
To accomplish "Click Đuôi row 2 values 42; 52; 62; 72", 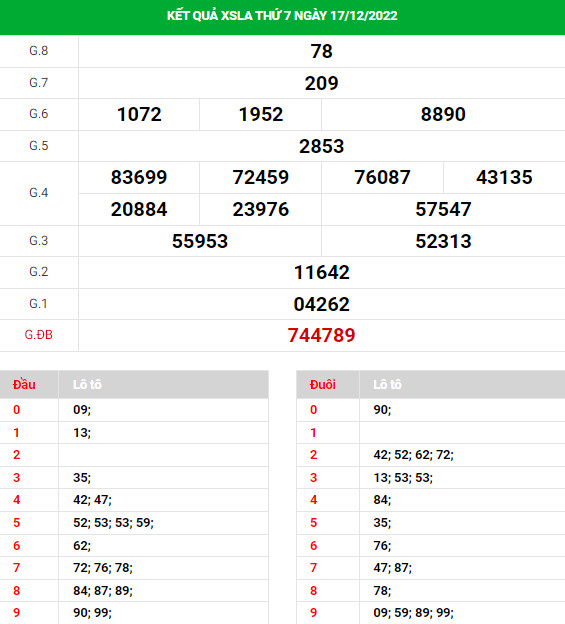I will (413, 455).
